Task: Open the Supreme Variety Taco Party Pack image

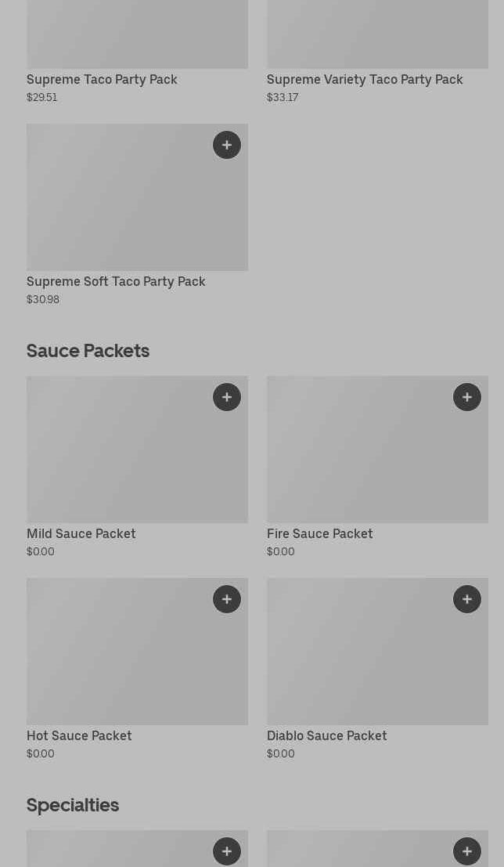Action: (x=377, y=34)
